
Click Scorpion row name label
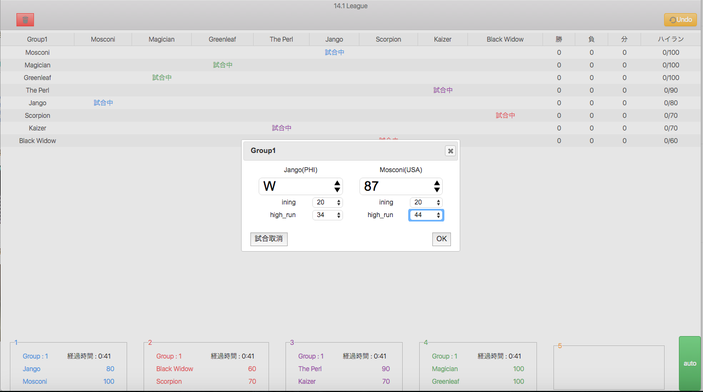[37, 115]
